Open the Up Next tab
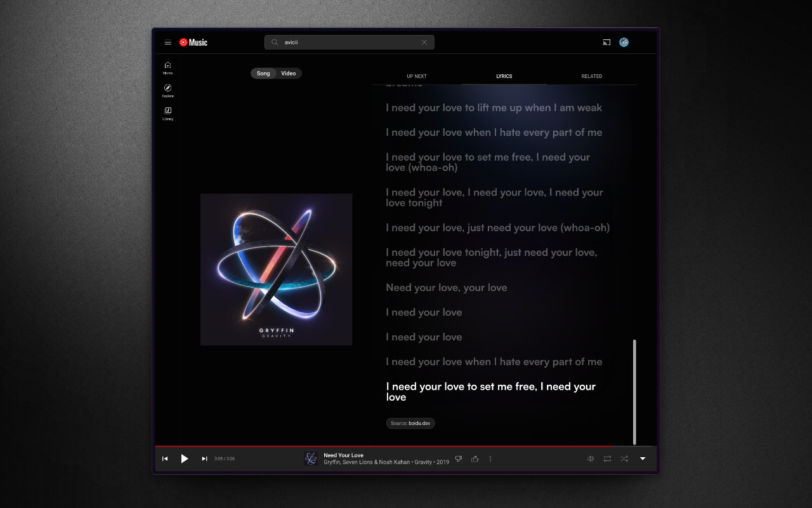 [x=417, y=76]
